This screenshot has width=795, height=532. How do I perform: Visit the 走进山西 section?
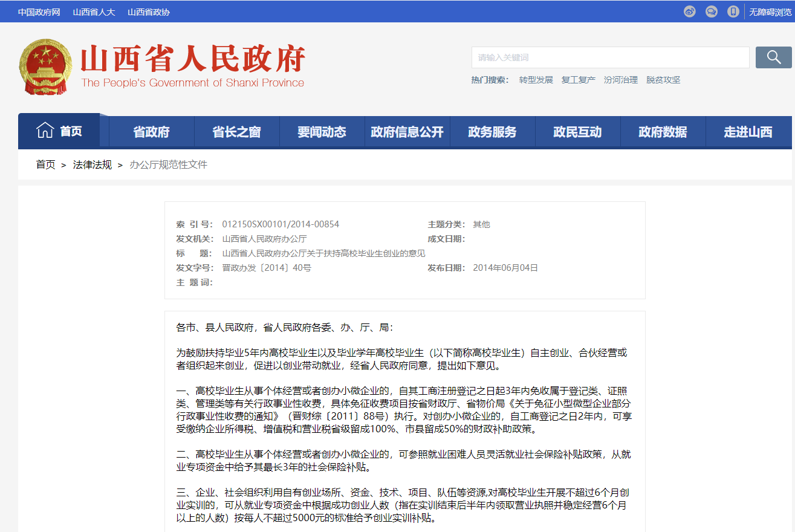748,132
